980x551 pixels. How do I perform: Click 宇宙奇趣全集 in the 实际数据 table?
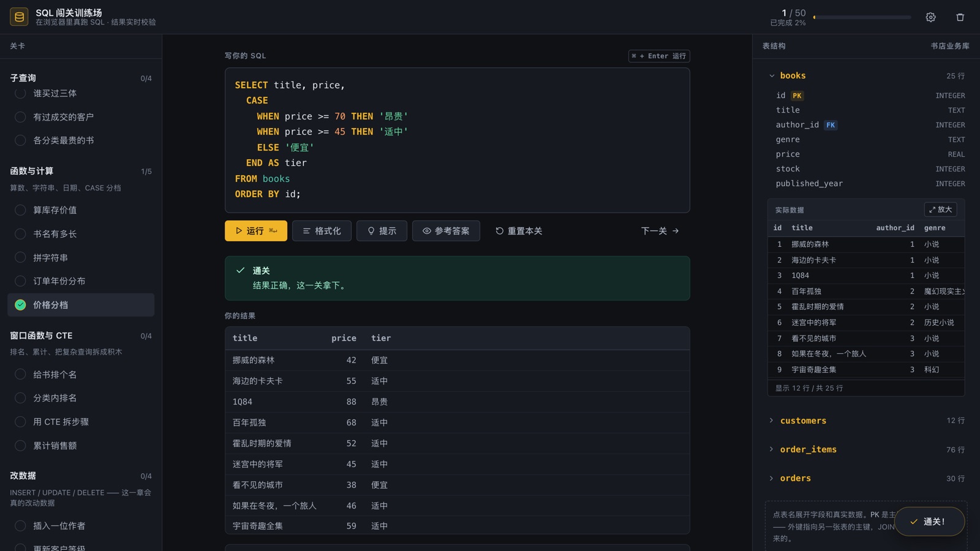(x=813, y=370)
